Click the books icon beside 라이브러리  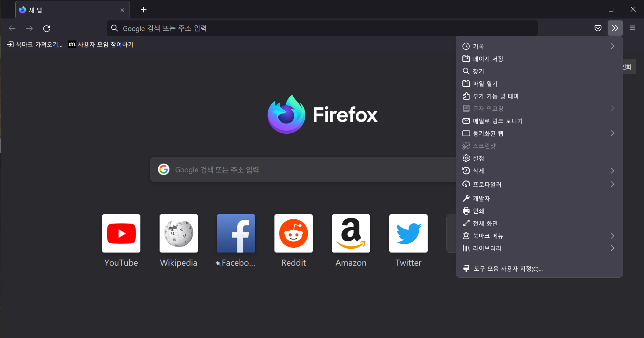(466, 248)
